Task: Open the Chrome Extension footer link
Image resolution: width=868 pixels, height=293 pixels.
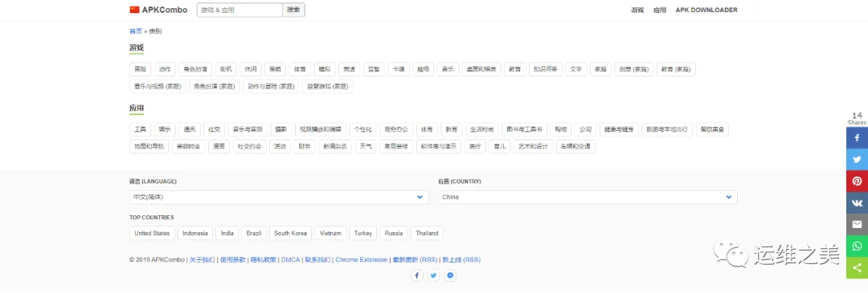Action: [x=362, y=260]
